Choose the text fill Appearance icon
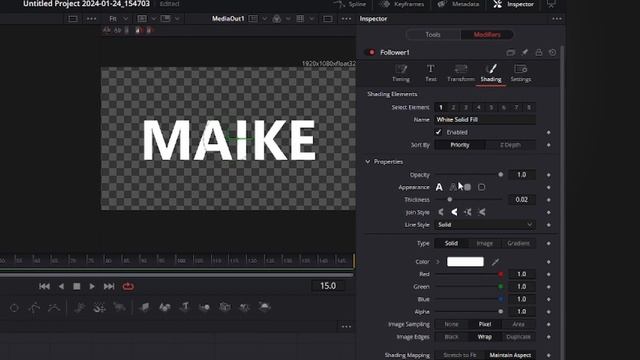Screen dimensions: 640x360 point(439,187)
